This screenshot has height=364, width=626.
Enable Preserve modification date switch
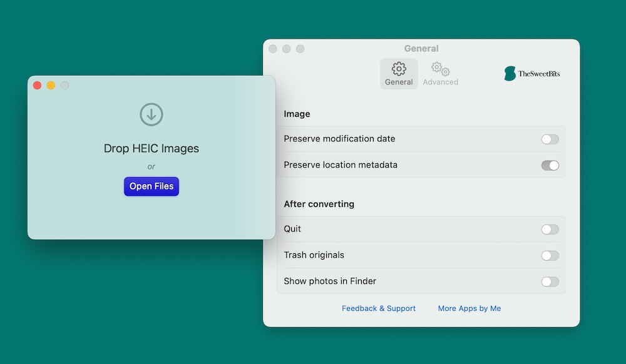550,139
